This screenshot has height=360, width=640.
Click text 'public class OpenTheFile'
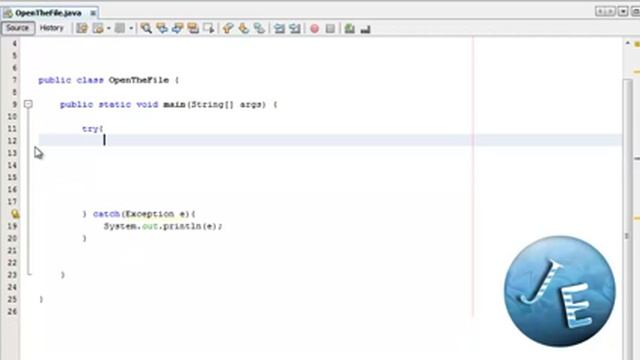click(x=103, y=80)
